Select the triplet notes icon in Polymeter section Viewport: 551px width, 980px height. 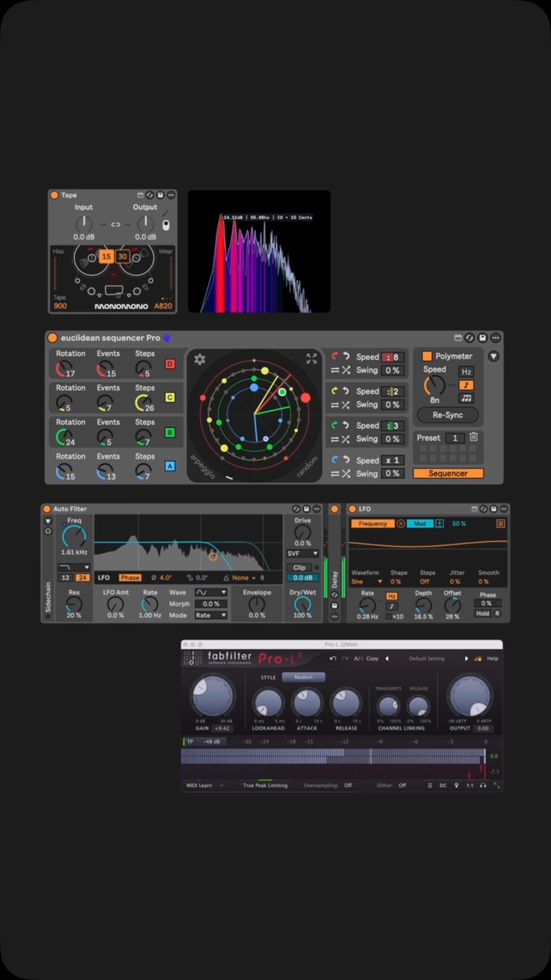coord(466,398)
